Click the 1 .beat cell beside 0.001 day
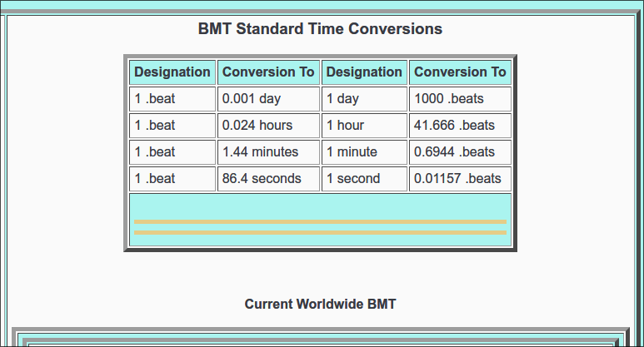This screenshot has height=347, width=644. click(x=172, y=99)
